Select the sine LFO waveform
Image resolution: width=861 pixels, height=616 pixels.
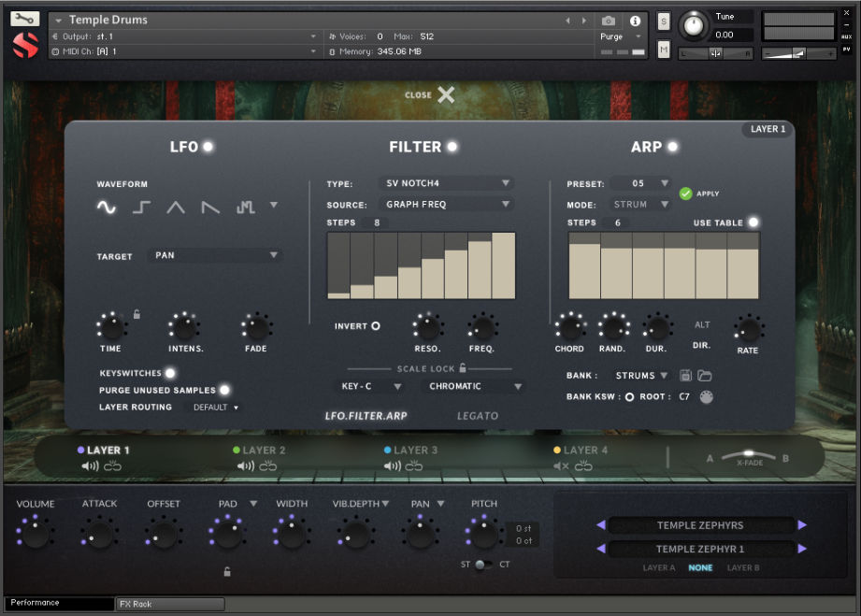[x=106, y=208]
